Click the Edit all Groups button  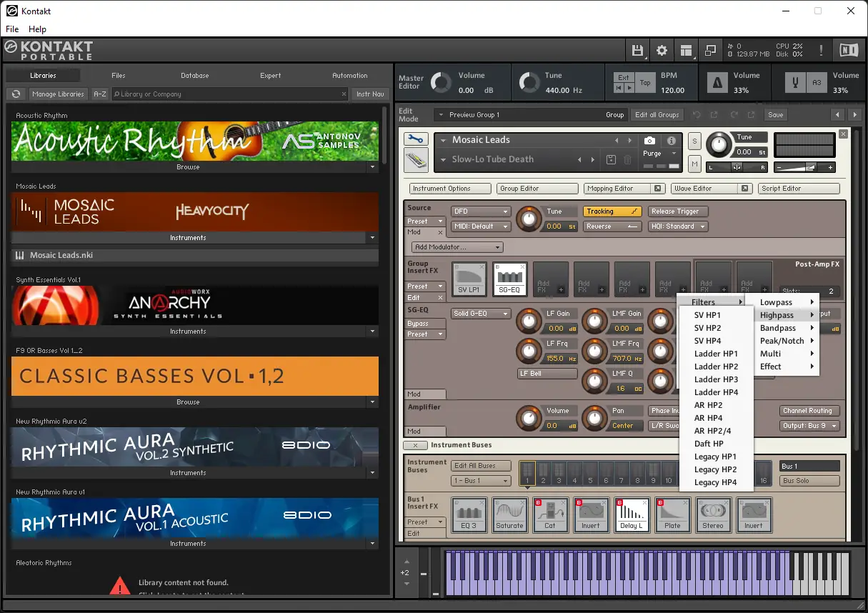tap(657, 115)
